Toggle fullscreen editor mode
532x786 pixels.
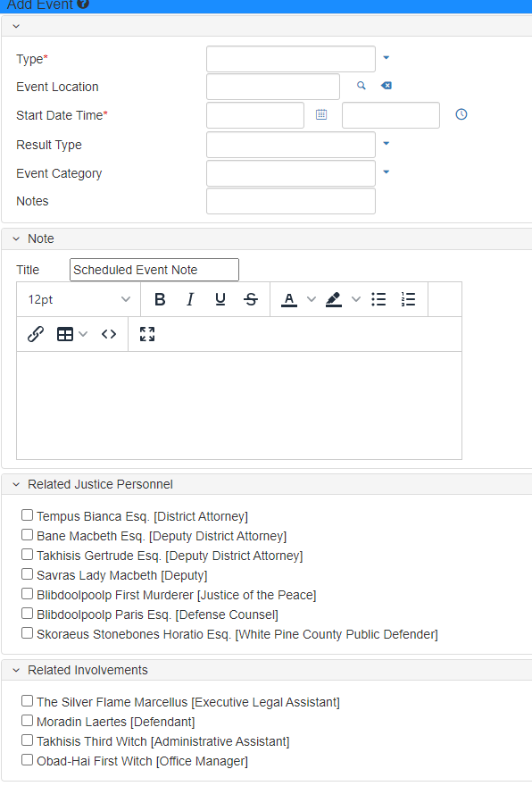coord(147,334)
